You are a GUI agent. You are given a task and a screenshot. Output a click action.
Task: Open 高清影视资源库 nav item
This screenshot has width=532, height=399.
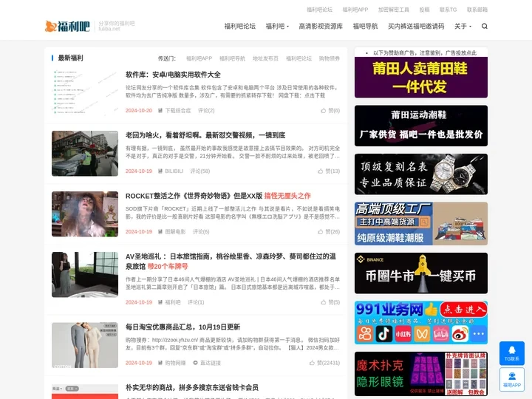point(321,26)
